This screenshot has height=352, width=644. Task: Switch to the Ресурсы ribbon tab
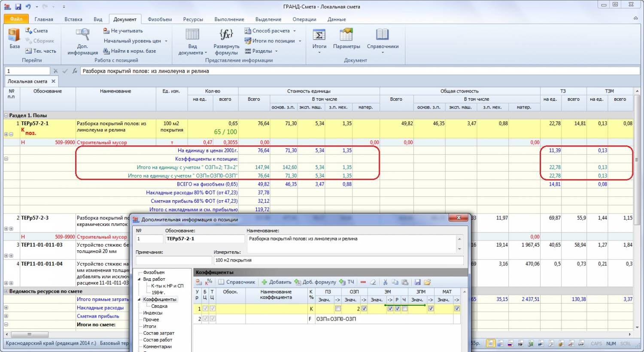point(193,19)
